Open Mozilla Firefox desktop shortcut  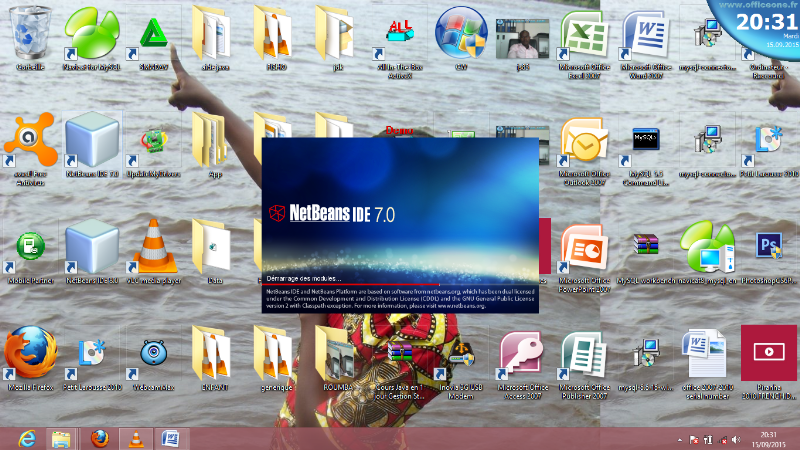[x=31, y=358]
